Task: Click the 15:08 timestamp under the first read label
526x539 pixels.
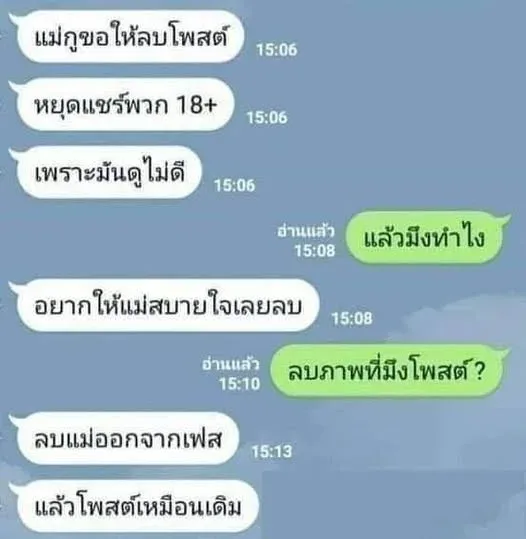Action: (315, 250)
